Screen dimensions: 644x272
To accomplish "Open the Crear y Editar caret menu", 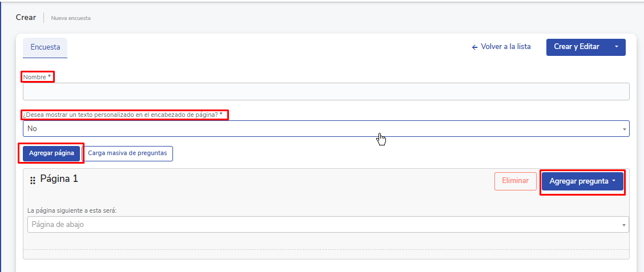I will 616,47.
